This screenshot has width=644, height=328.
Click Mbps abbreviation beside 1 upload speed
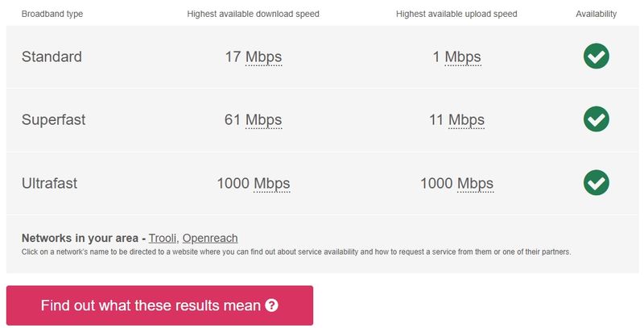(x=463, y=56)
